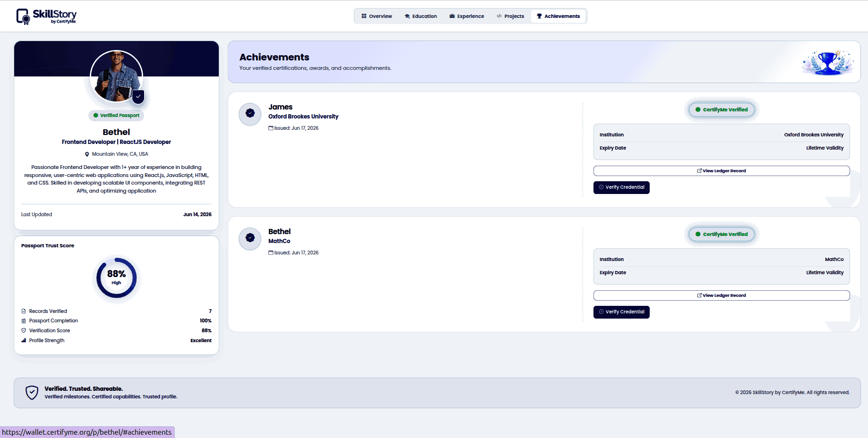This screenshot has width=868, height=438.
Task: Verify Credential for the MathCo achievement
Action: 621,312
